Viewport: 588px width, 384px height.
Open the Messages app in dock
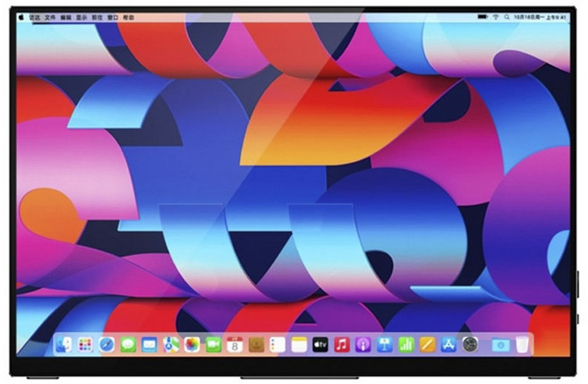point(128,345)
